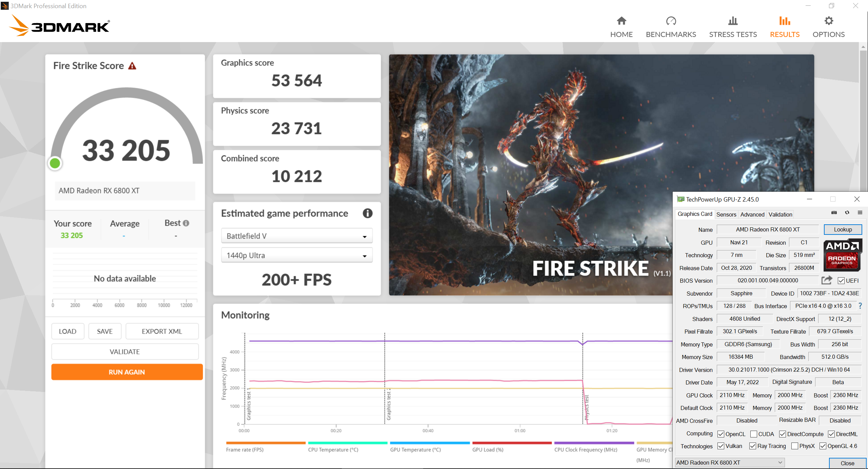
Task: Expand the 1440p Ultra resolution dropdown
Action: coord(297,255)
